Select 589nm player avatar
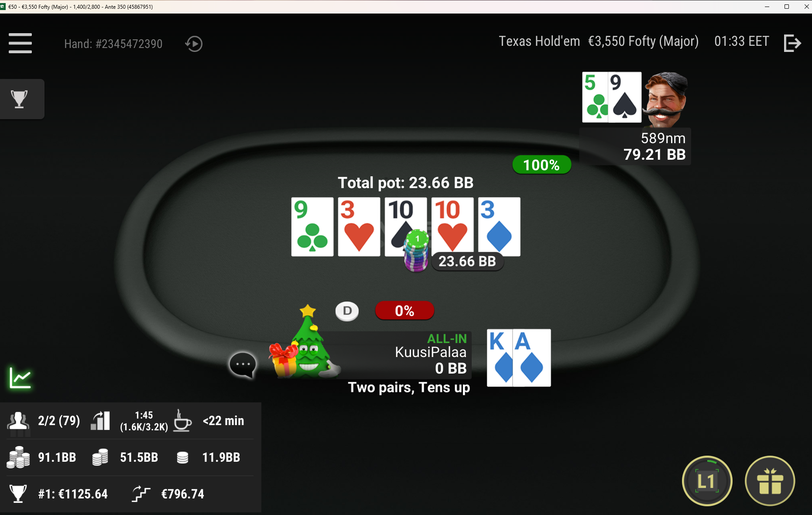Screen dimensions: 812x515 click(666, 99)
